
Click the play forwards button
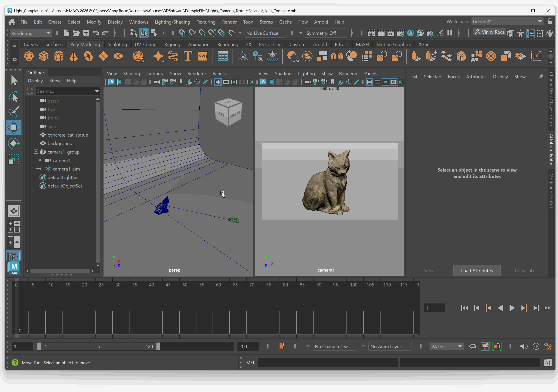tap(512, 308)
